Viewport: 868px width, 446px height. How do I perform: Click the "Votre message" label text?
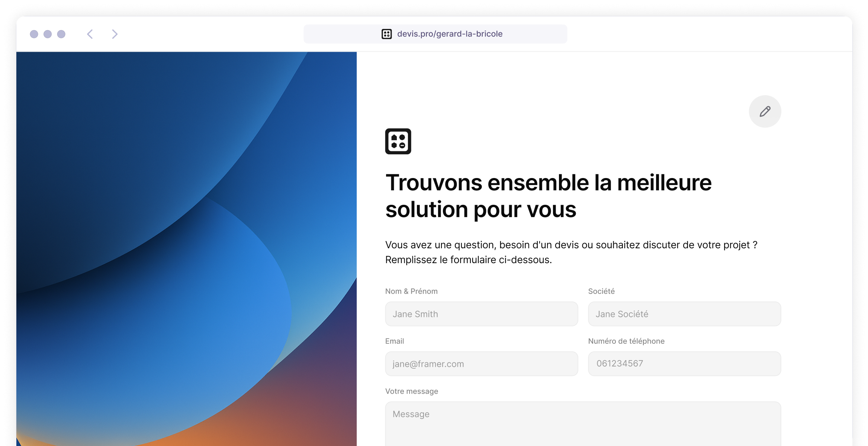(x=411, y=391)
